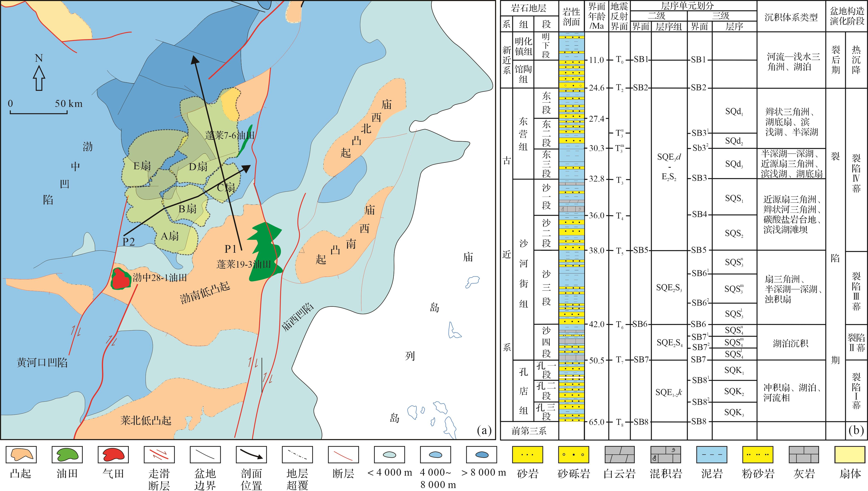Screen dimensions: 868x491
Task: Click the 沉积体系类型 column header
Action: tap(791, 17)
